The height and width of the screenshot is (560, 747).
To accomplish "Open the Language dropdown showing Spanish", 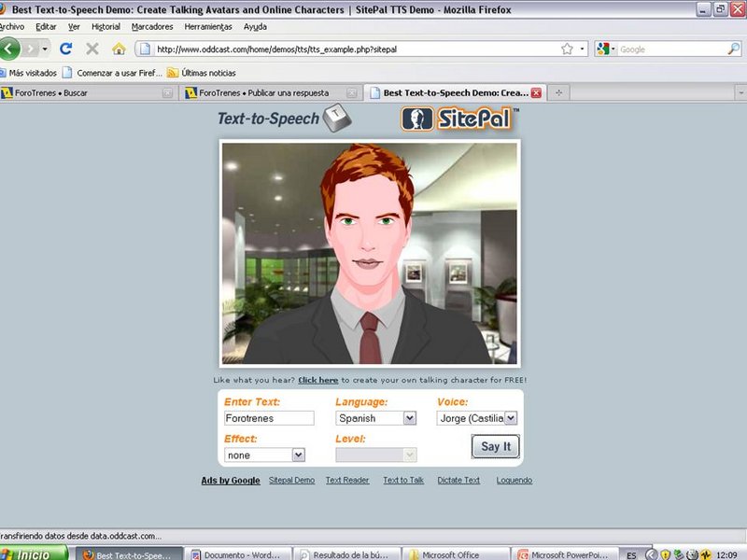I will [x=376, y=418].
